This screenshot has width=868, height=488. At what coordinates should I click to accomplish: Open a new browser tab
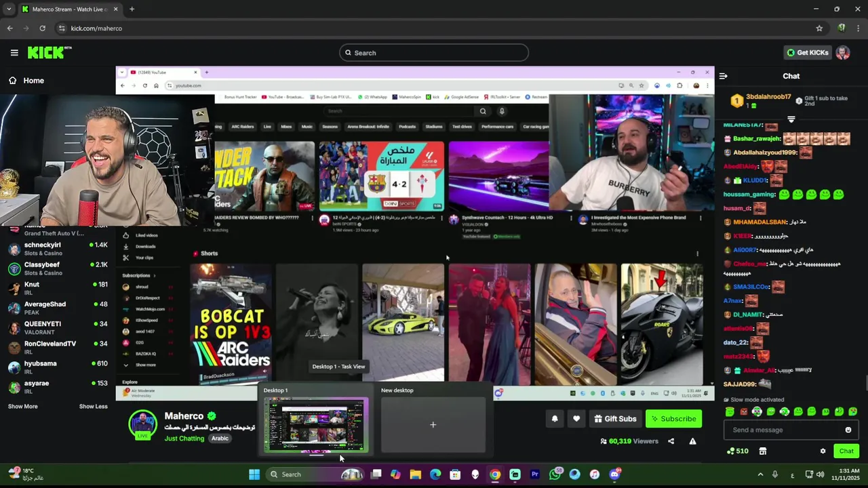point(132,9)
